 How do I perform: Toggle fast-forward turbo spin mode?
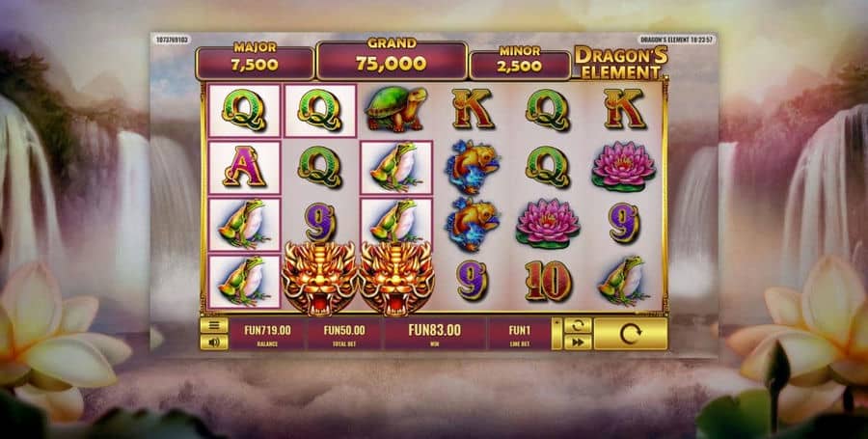pos(578,343)
